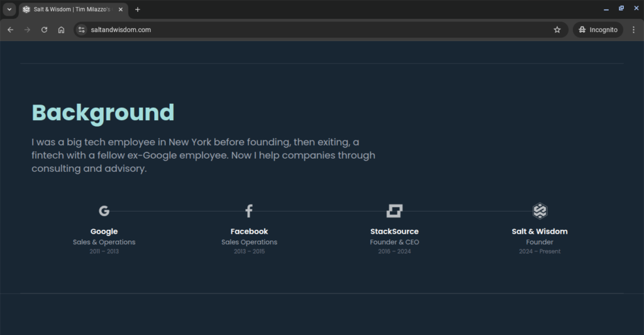Click the "2011 – 2013" date range
Image resolution: width=644 pixels, height=335 pixels.
104,251
